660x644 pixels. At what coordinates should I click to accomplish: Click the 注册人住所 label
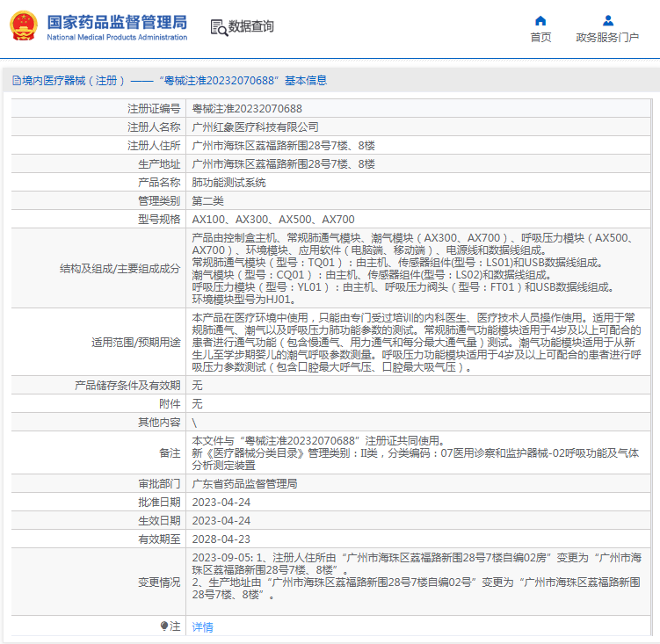(x=154, y=146)
